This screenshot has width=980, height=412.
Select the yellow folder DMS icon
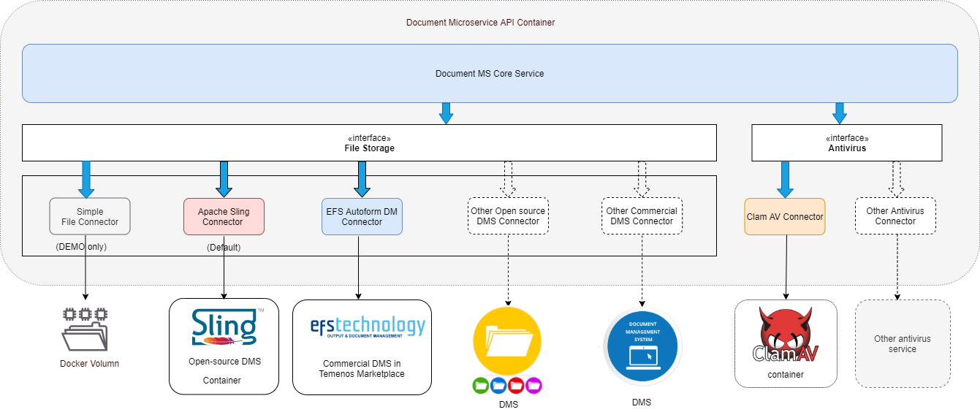point(506,340)
